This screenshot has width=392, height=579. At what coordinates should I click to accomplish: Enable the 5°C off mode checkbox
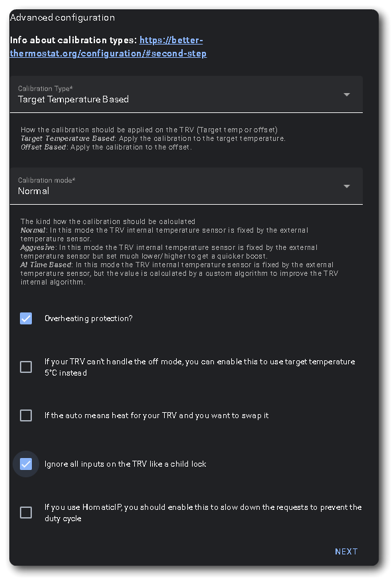point(26,367)
